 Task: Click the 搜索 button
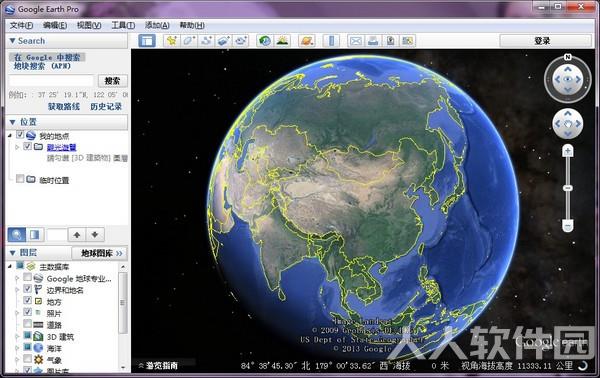[x=112, y=81]
